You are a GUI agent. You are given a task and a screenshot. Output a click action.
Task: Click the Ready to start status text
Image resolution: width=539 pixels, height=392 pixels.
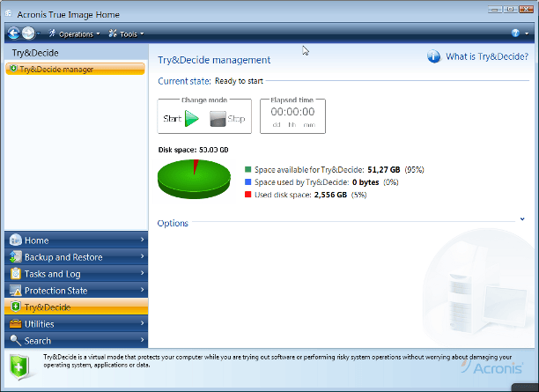pyautogui.click(x=239, y=81)
